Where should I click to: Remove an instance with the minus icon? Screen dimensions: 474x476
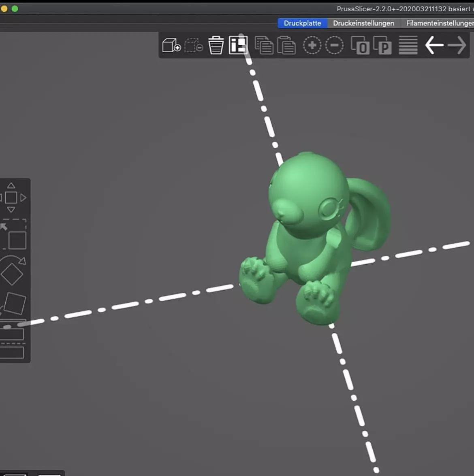coord(334,45)
